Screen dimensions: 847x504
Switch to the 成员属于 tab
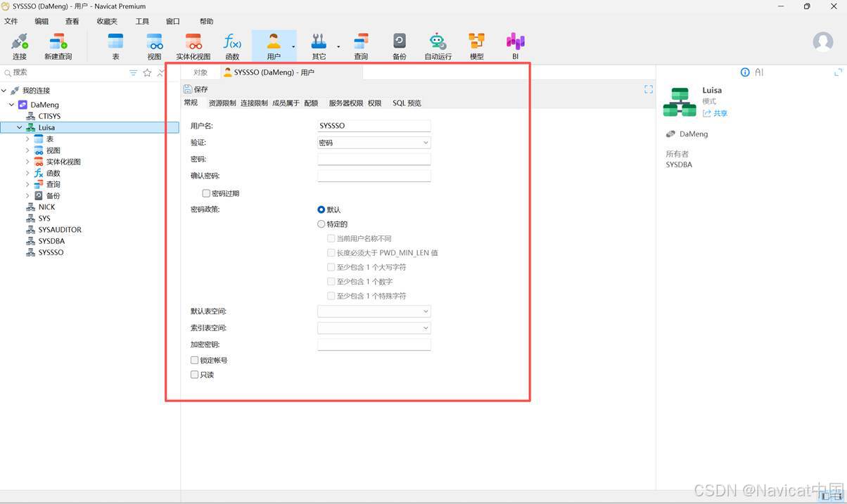pos(286,103)
